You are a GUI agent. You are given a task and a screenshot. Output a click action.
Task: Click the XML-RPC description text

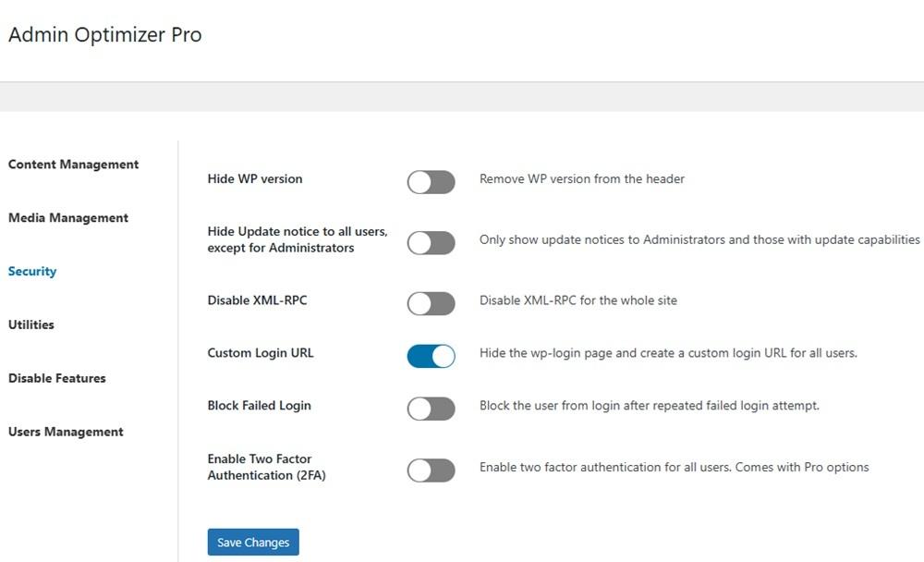pos(577,299)
